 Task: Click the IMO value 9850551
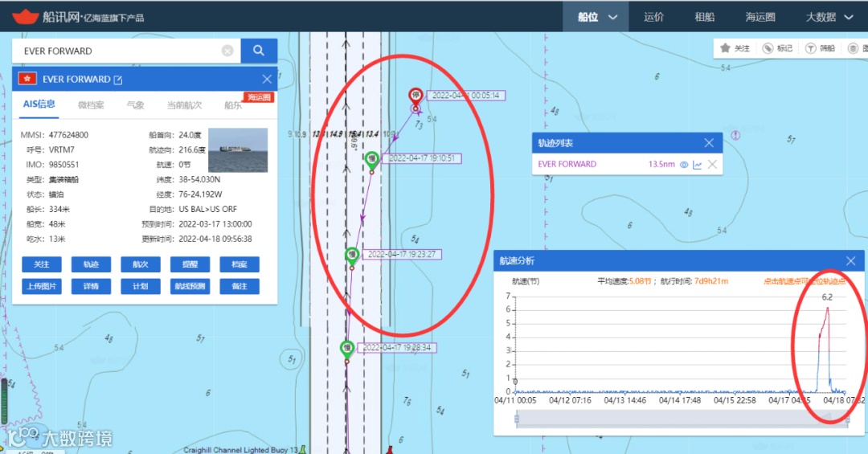point(63,165)
